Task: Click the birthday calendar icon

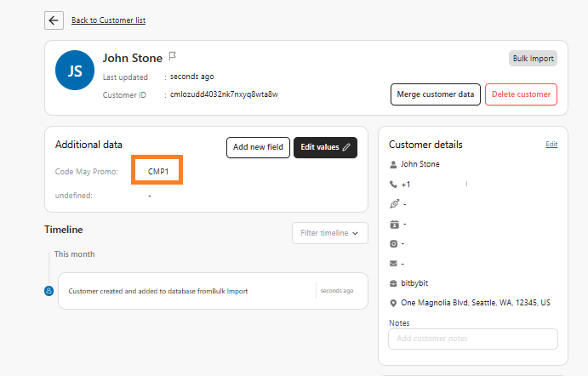Action: click(393, 224)
